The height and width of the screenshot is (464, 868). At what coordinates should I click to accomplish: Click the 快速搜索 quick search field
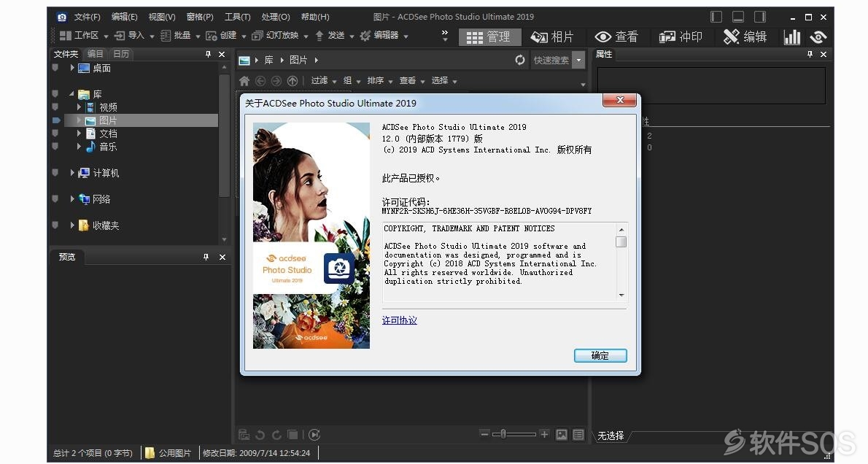click(x=551, y=61)
